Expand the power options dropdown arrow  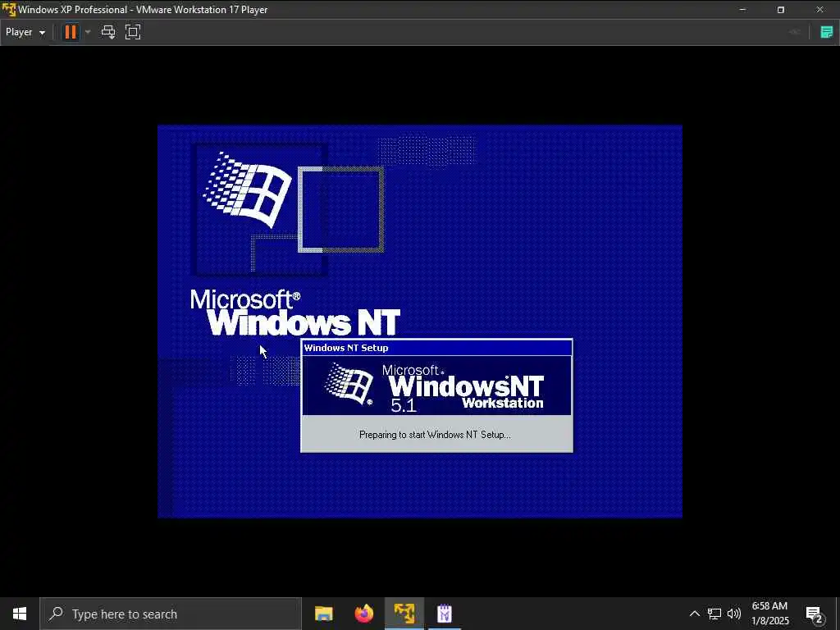pos(88,32)
